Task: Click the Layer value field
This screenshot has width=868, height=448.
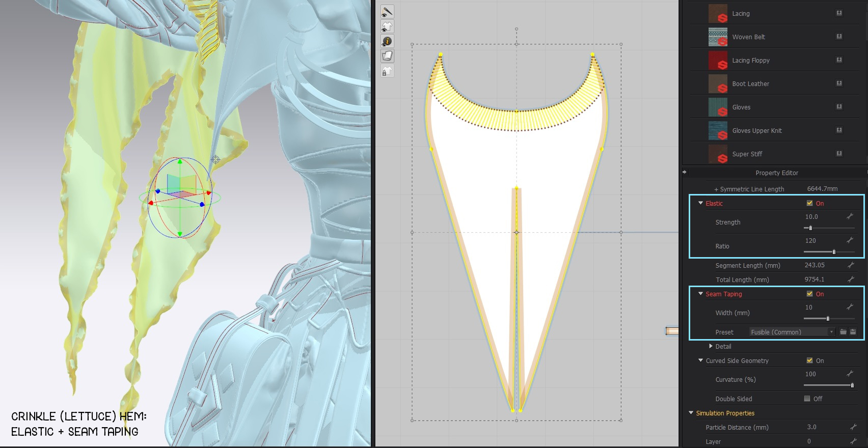Action: tap(809, 441)
